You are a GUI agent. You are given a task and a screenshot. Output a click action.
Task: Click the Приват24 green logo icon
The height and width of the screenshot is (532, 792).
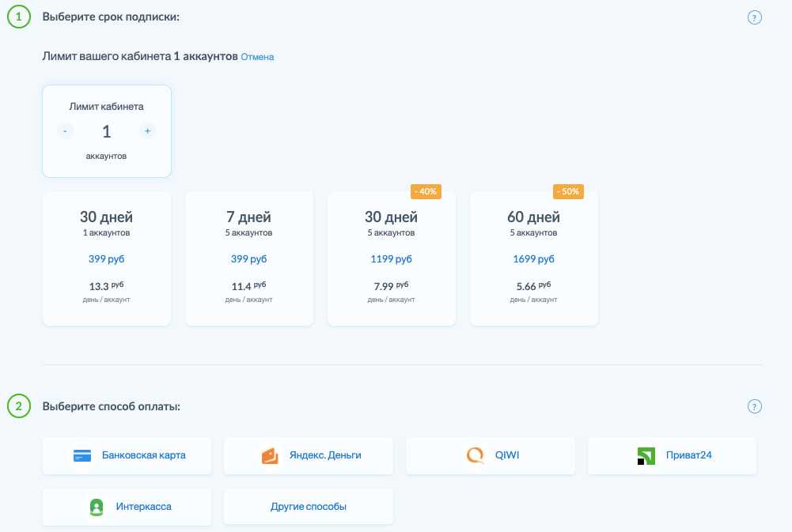[646, 456]
